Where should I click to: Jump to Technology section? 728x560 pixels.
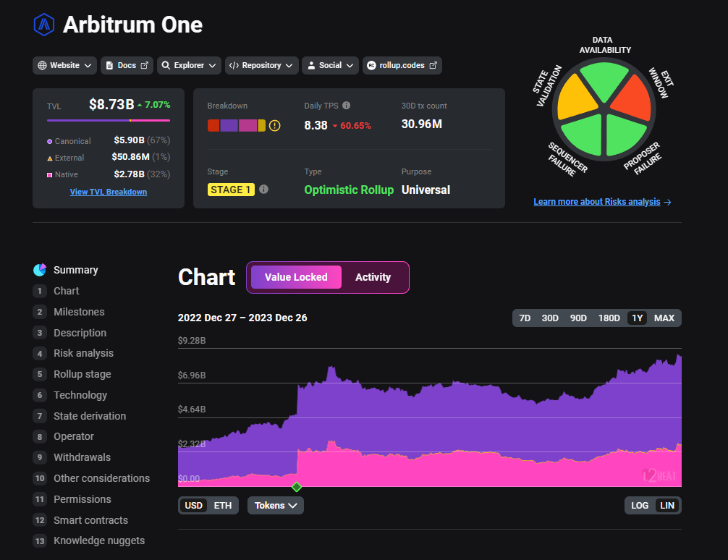tap(80, 395)
